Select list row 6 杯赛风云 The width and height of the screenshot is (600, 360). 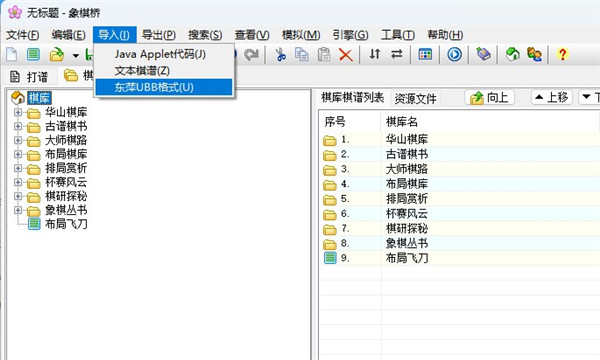[460, 214]
